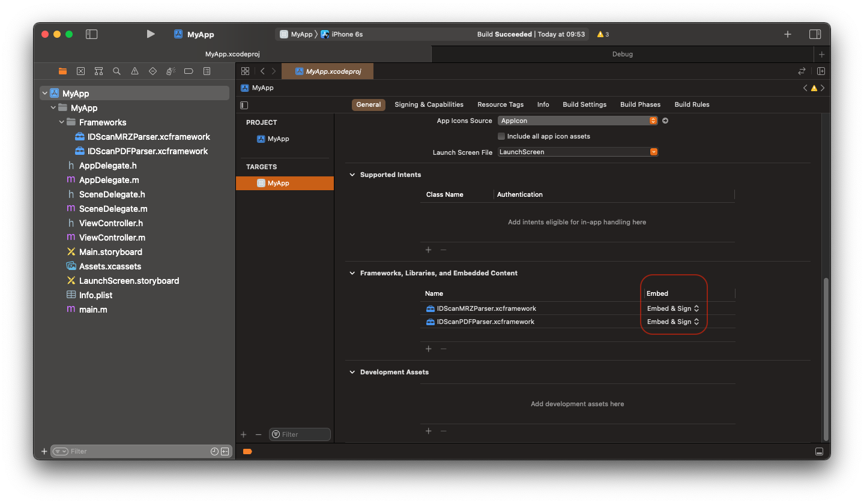Viewport: 864px width, 504px height.
Task: Change embed option for IDScanPDFParser.xcframework
Action: pyautogui.click(x=672, y=322)
